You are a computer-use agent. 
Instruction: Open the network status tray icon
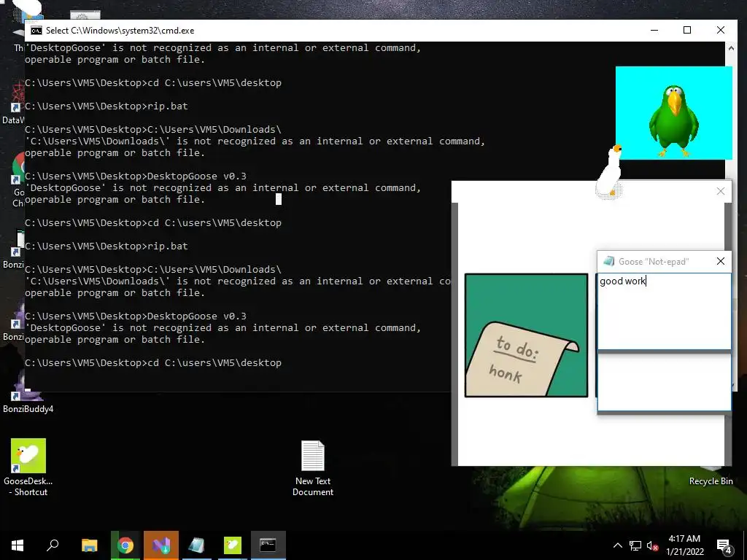pos(635,545)
